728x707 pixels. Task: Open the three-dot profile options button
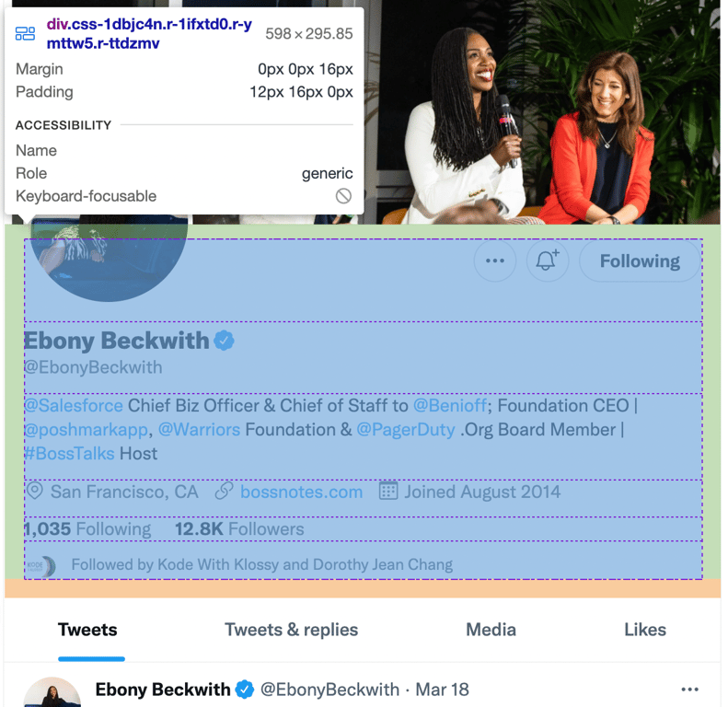495,261
